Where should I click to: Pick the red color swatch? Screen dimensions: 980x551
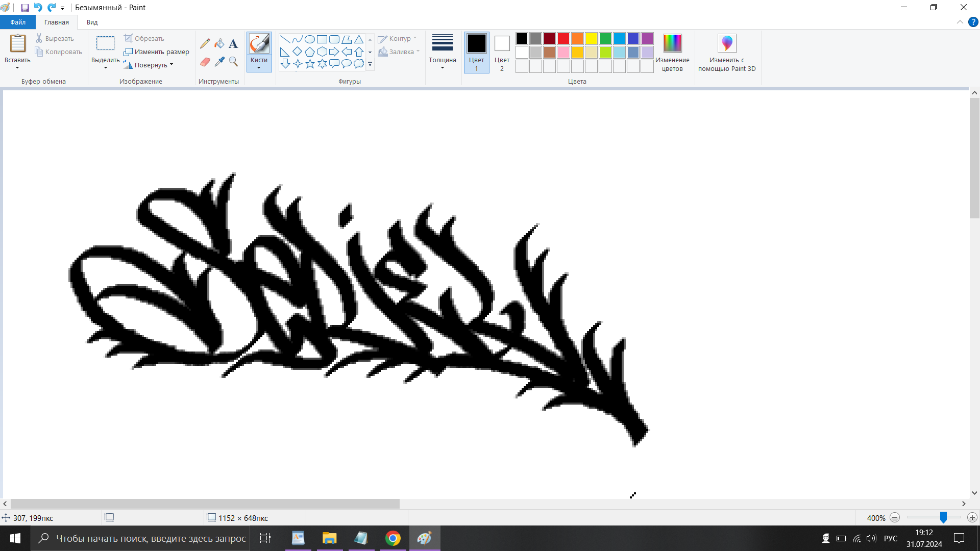563,39
